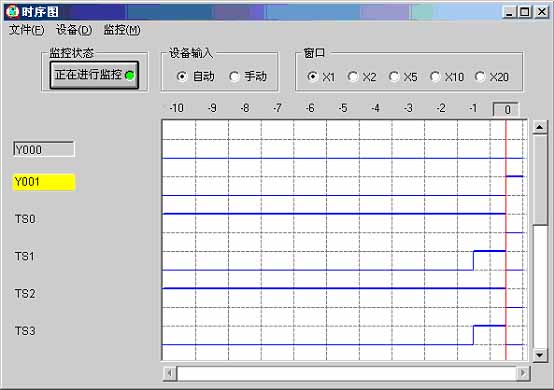Minimize the 时序图 window
The image size is (554, 390).
coord(509,12)
